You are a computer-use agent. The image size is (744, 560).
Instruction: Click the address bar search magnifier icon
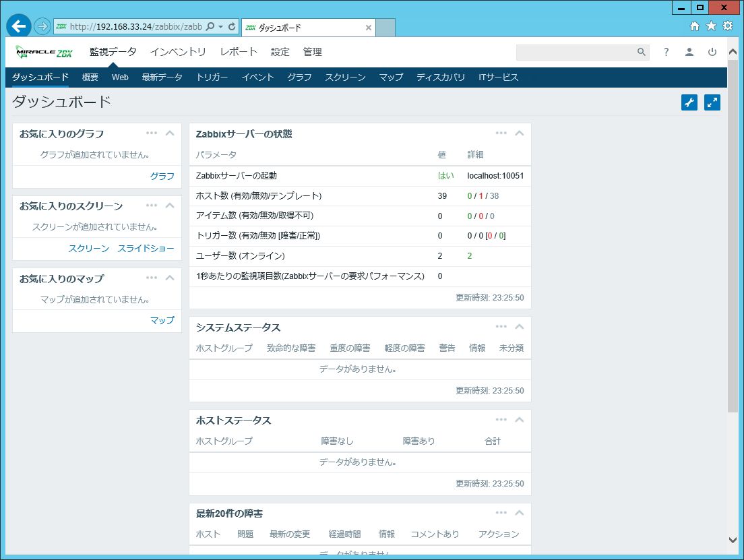210,26
